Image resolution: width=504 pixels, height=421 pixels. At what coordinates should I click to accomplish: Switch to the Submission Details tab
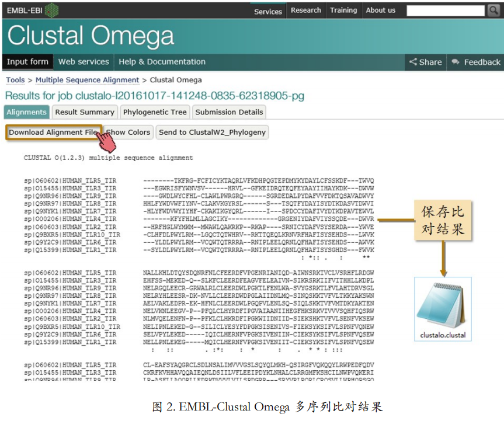click(229, 112)
